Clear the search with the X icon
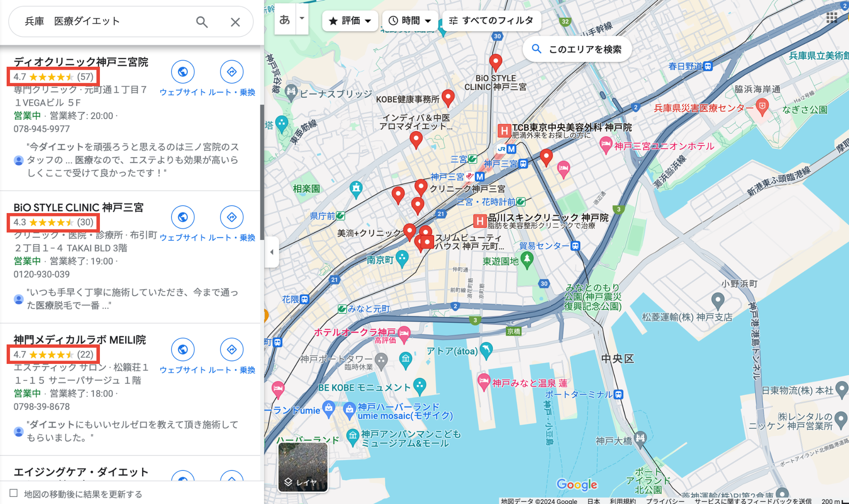 (235, 22)
